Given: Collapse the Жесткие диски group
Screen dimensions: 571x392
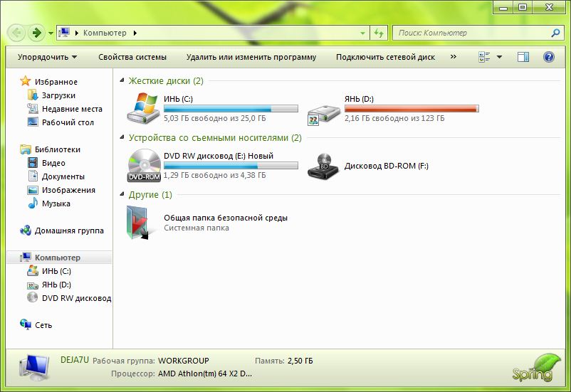Looking at the screenshot, I should click(122, 81).
